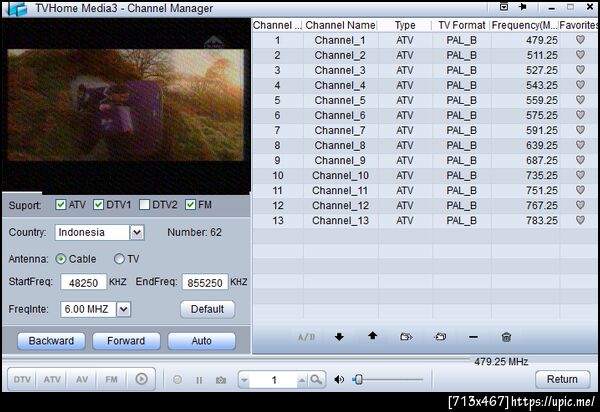Image resolution: width=600 pixels, height=412 pixels.
Task: Click channel number up arrow
Action: (302, 380)
